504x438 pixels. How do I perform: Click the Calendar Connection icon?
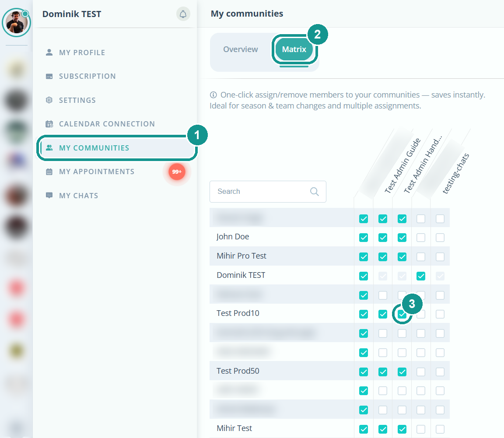(x=49, y=124)
